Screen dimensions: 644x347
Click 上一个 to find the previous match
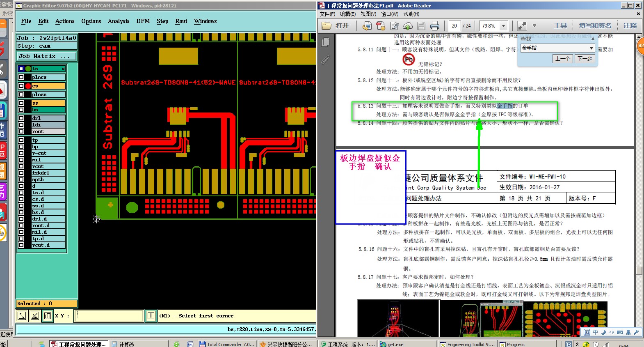[563, 59]
